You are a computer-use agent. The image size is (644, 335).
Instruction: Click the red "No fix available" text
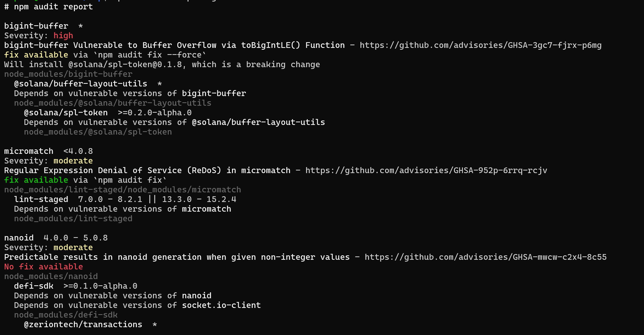[x=43, y=267]
